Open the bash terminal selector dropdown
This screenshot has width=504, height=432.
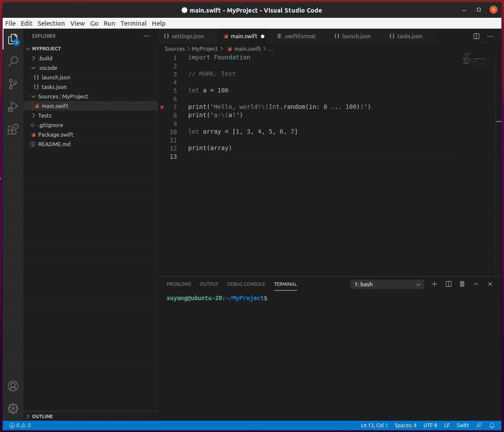(x=387, y=285)
